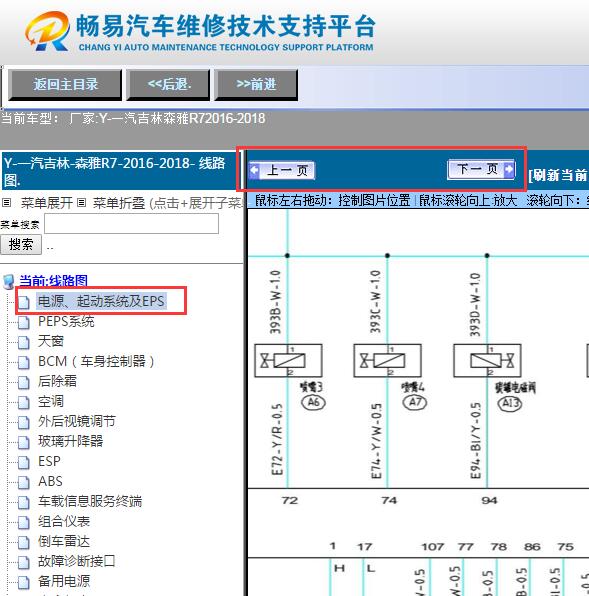Open 组合仪表 tree item

[x=64, y=521]
